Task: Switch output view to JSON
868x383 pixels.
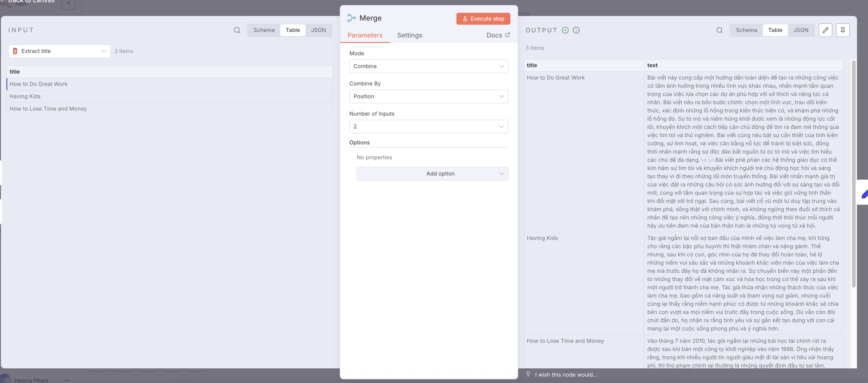Action: pyautogui.click(x=801, y=30)
